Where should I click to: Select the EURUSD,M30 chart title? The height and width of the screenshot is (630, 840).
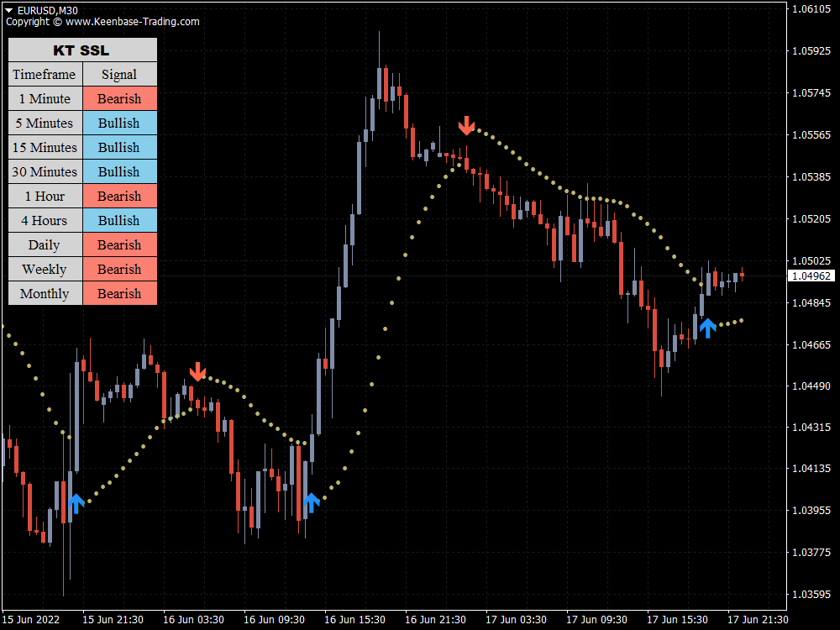[x=48, y=10]
